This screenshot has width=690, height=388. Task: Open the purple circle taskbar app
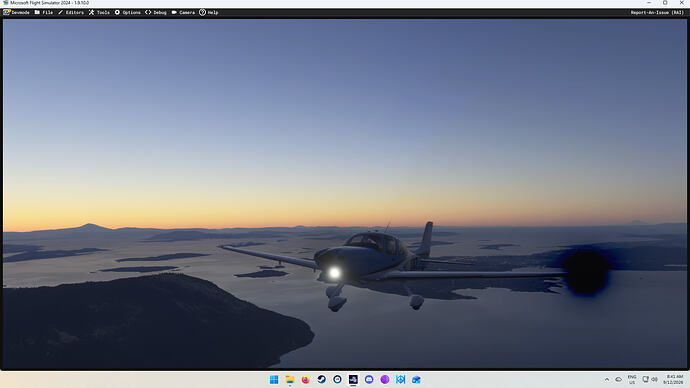pyautogui.click(x=385, y=379)
